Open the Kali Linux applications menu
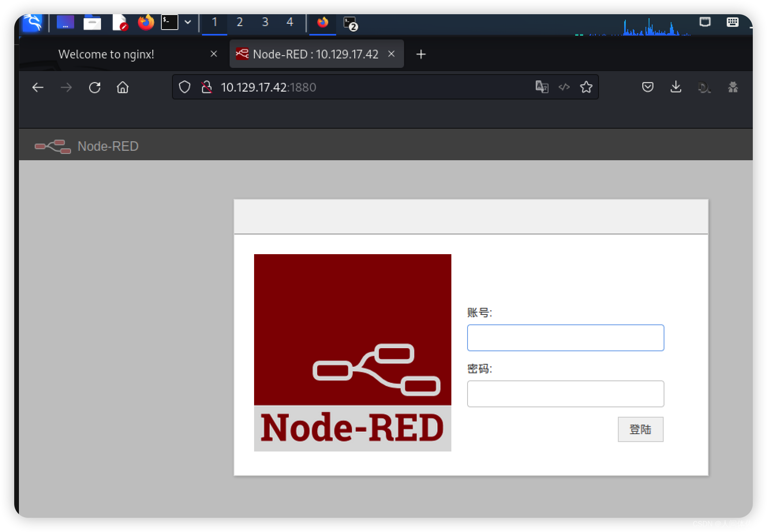Screen dimensions: 767x532 [32, 22]
